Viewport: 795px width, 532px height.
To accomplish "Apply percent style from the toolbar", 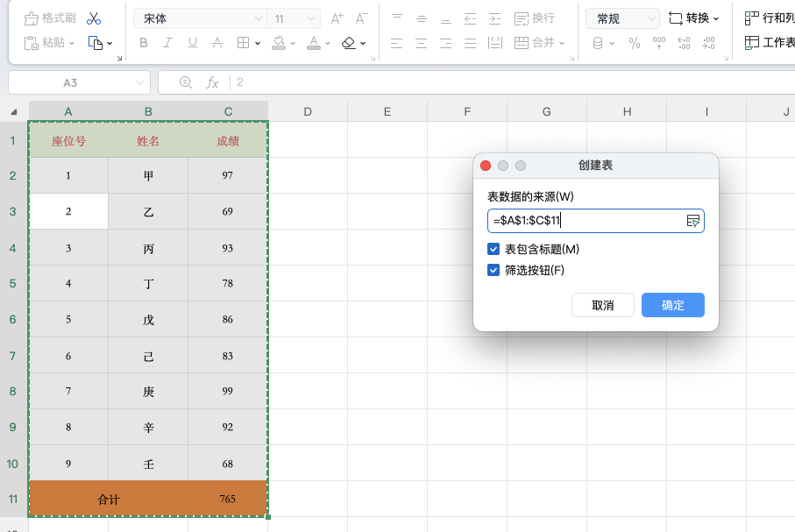I will [x=635, y=41].
